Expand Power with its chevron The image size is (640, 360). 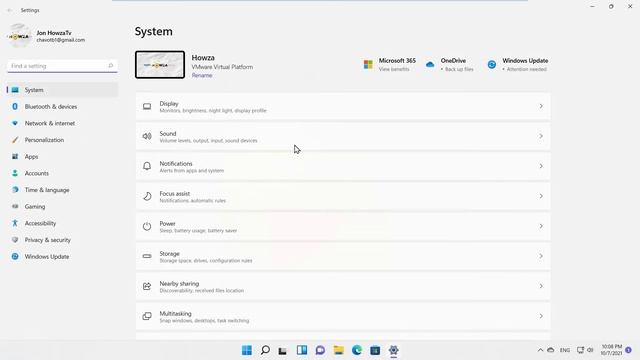541,226
